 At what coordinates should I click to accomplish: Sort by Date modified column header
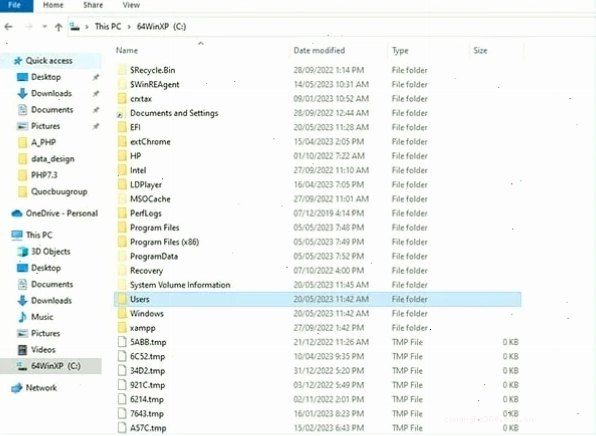(319, 51)
